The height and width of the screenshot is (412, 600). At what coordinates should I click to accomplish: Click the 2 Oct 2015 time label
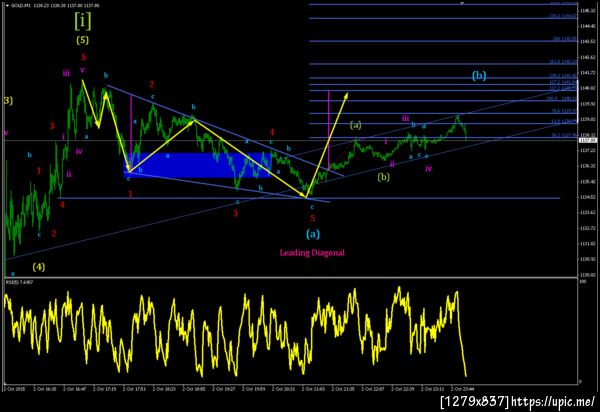[15, 389]
